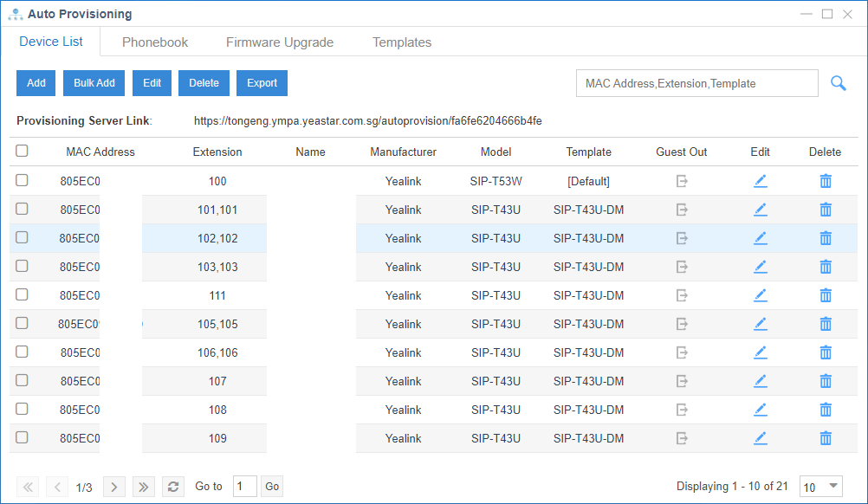Click the trash icon for extension 108
868x504 pixels.
[x=824, y=409]
